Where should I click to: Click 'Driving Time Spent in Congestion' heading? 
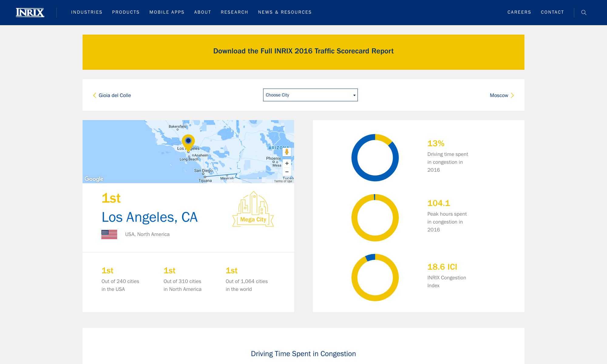pos(303,354)
